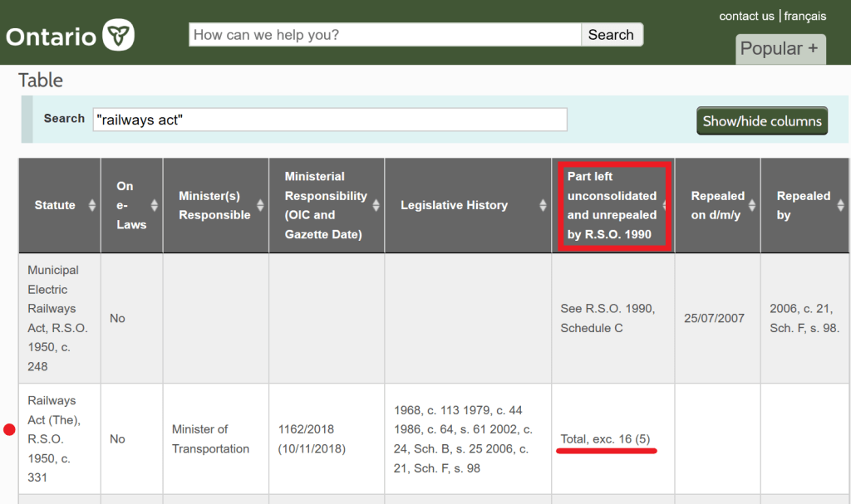Sort by Ministerial Responsibility column arrows
Screen dimensions: 851x504
(x=376, y=206)
